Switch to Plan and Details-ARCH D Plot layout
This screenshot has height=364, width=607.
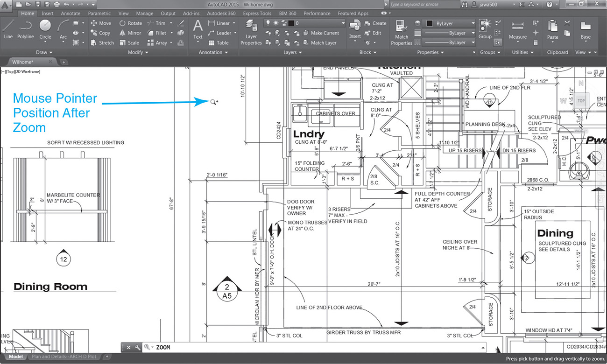pos(64,357)
